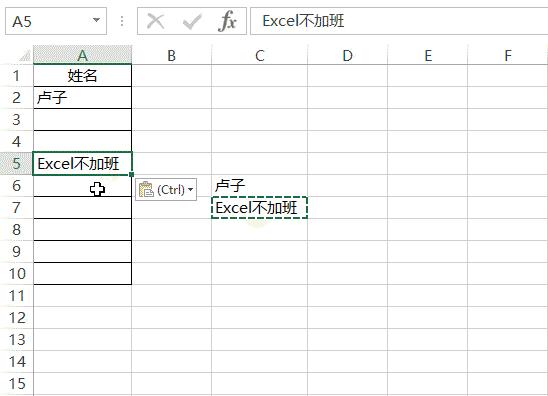Click the formula bar resize dots handle

(x=122, y=21)
